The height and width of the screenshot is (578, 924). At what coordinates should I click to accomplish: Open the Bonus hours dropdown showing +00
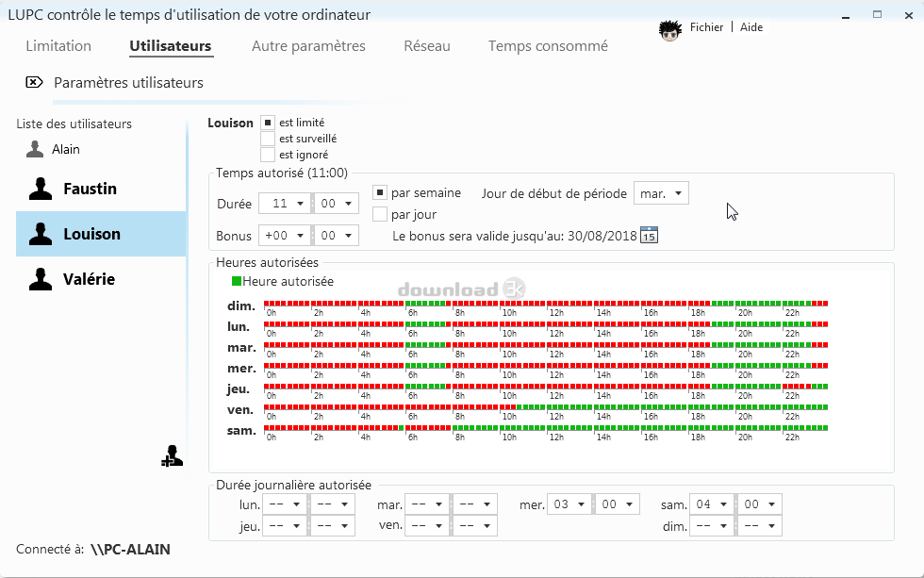pyautogui.click(x=285, y=236)
